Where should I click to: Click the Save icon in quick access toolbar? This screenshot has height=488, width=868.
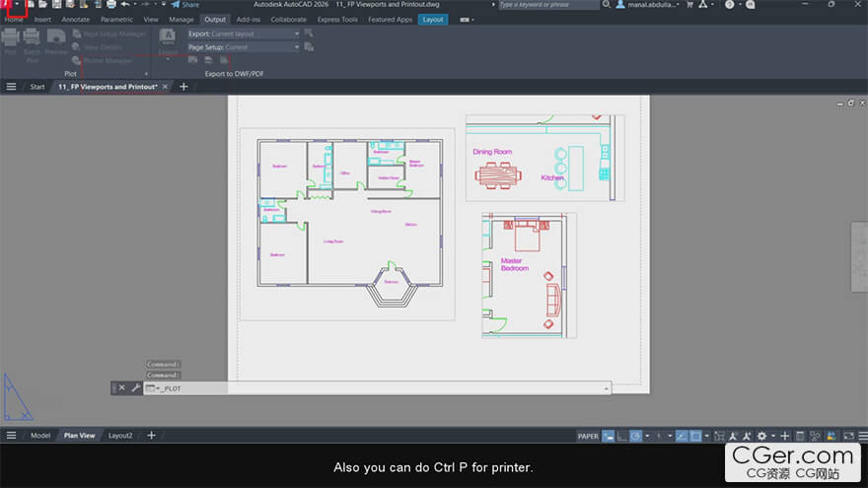pyautogui.click(x=56, y=4)
